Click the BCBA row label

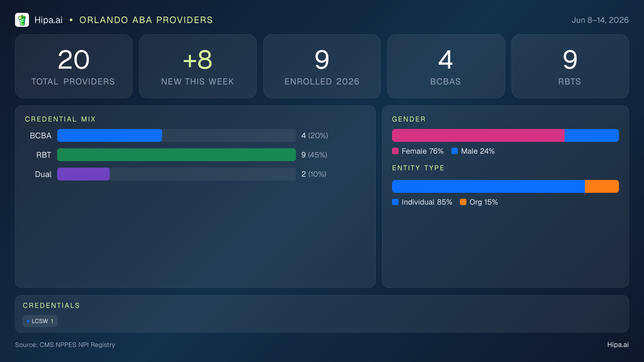[41, 136]
